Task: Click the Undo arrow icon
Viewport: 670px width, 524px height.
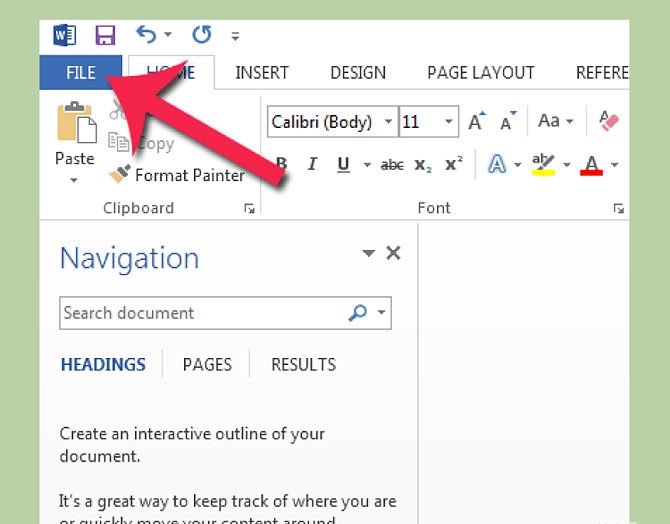Action: (147, 36)
